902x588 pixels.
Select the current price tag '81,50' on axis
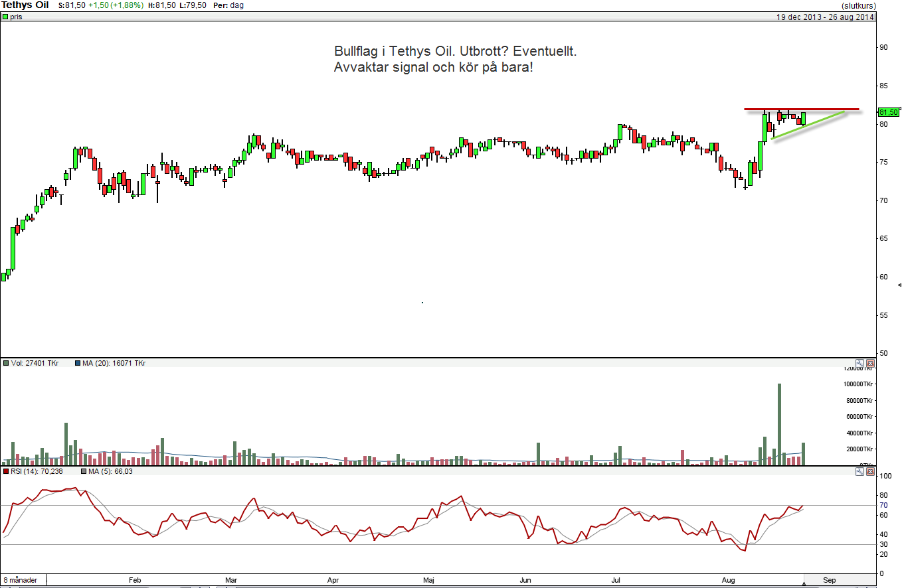(x=888, y=112)
